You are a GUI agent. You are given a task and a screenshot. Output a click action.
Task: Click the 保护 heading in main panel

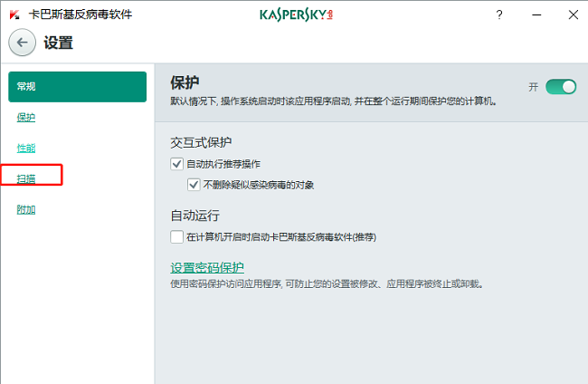click(185, 82)
